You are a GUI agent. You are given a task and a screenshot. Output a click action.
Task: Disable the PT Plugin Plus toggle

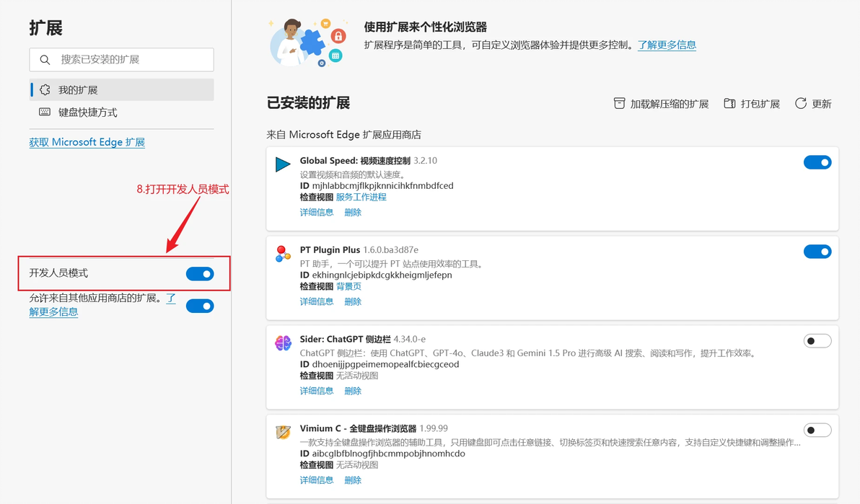click(817, 252)
